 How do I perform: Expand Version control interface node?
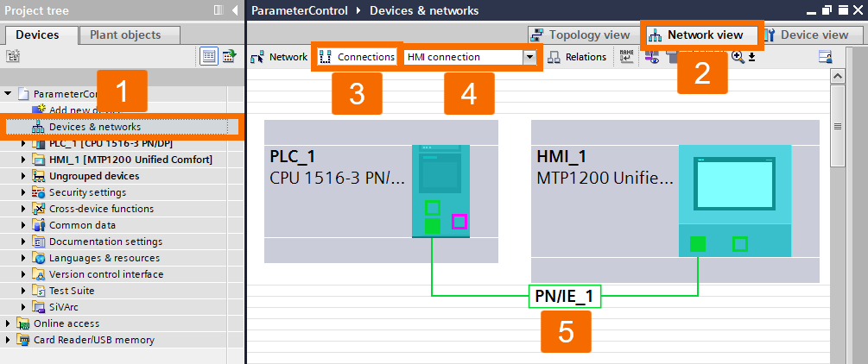click(x=23, y=274)
